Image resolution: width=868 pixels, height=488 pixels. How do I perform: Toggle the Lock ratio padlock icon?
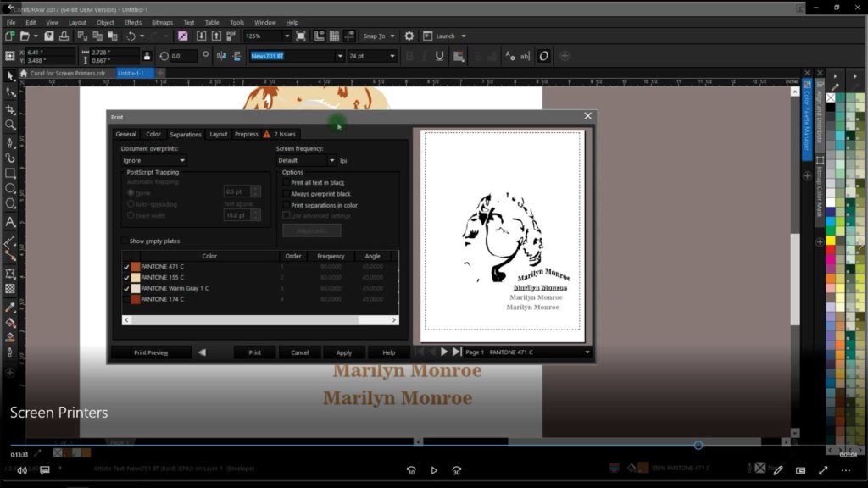[147, 56]
